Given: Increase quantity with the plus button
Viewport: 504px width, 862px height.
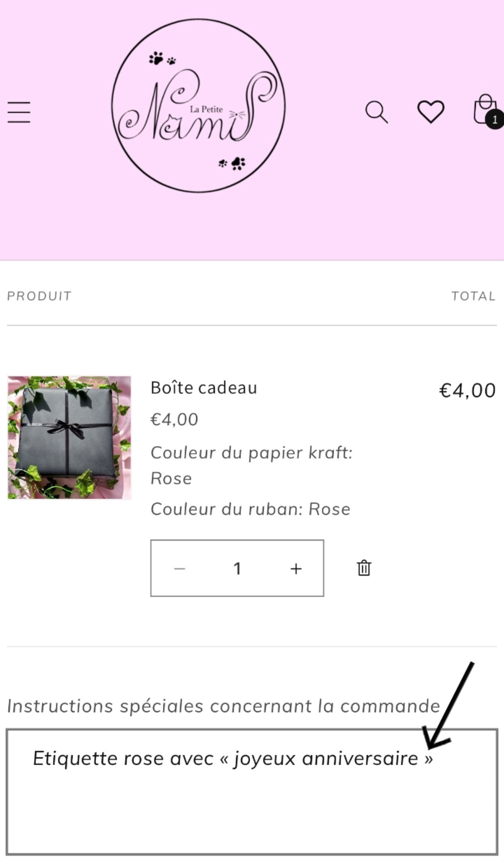Looking at the screenshot, I should (296, 569).
